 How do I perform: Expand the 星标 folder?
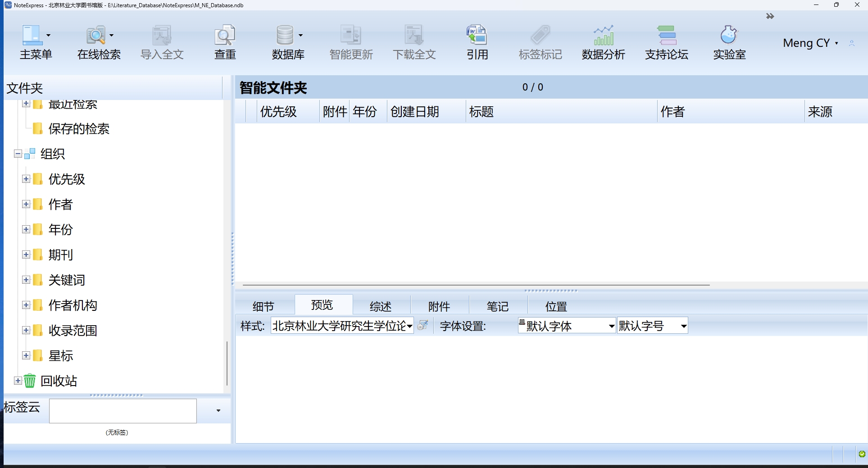point(26,355)
